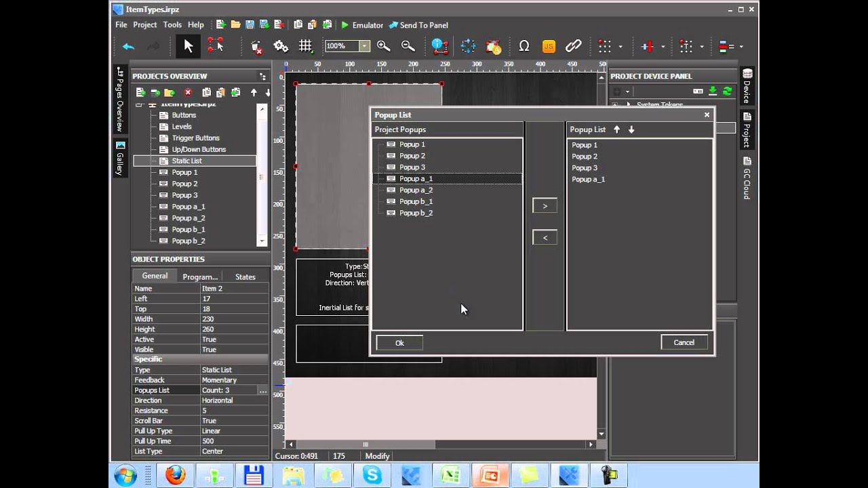The width and height of the screenshot is (868, 488).
Task: Click the gears settings icon in toolbar
Action: point(281,46)
